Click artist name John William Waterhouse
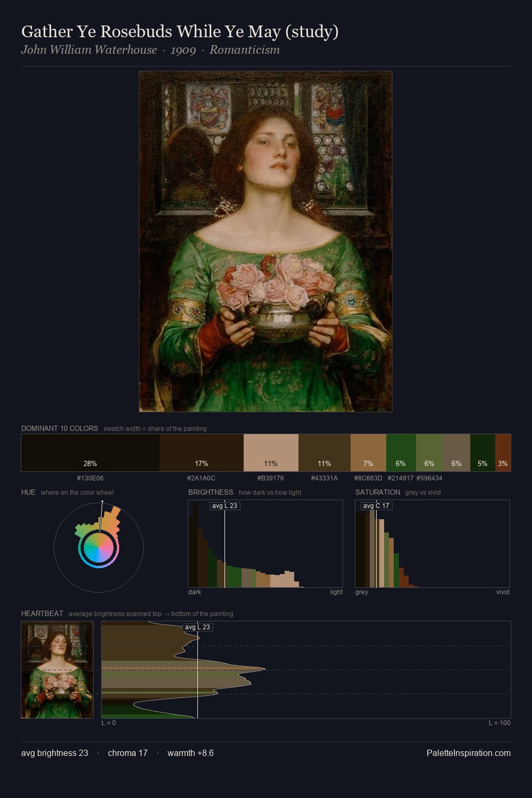 coord(89,50)
